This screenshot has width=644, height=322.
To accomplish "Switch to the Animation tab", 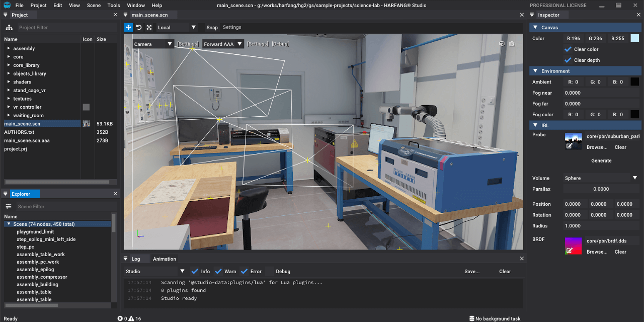I will point(164,259).
